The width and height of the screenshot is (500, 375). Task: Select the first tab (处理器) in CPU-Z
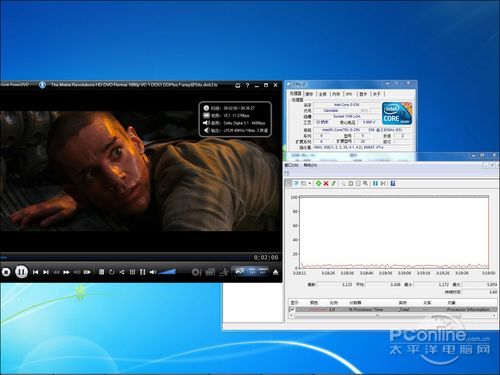[x=296, y=94]
